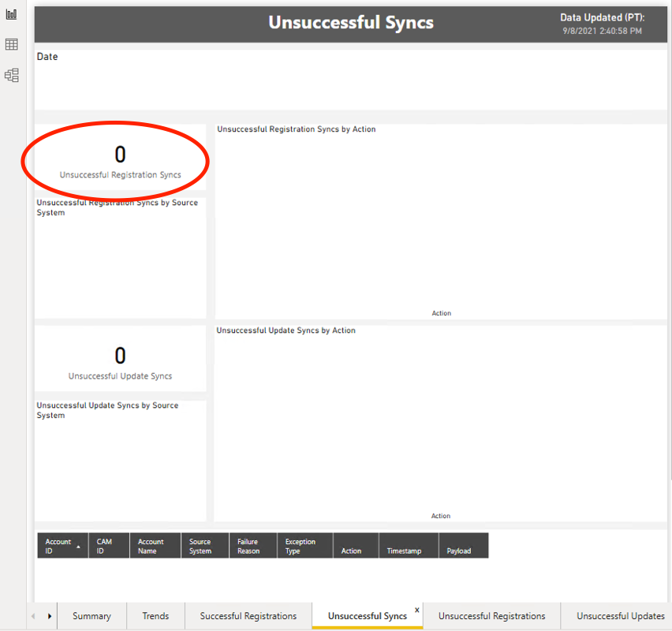Open the Report view icon
This screenshot has width=672, height=631.
(12, 14)
